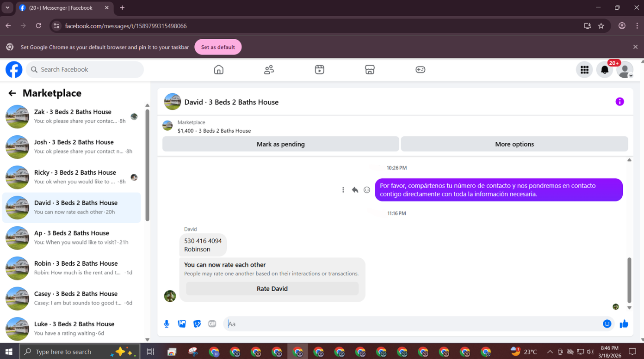Open Windows Start menu
Screen dimensions: 644x359
point(9,352)
